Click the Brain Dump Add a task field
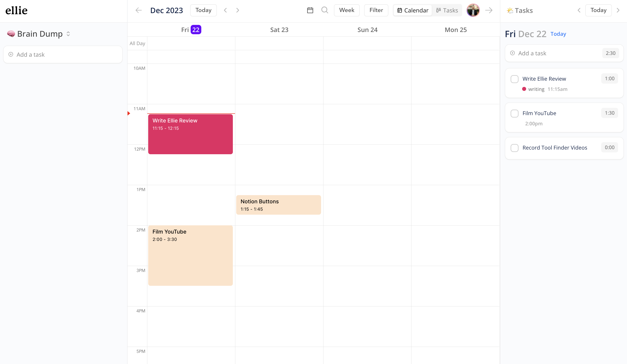 63,54
